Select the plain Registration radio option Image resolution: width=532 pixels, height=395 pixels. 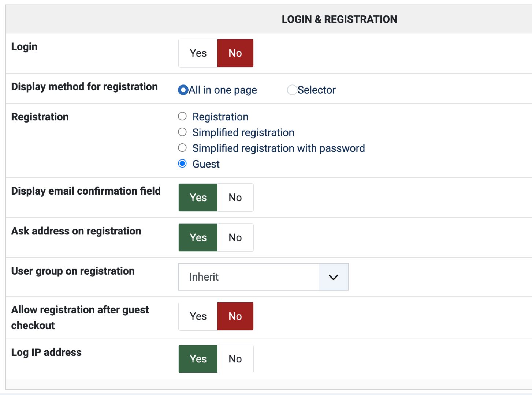pyautogui.click(x=182, y=117)
